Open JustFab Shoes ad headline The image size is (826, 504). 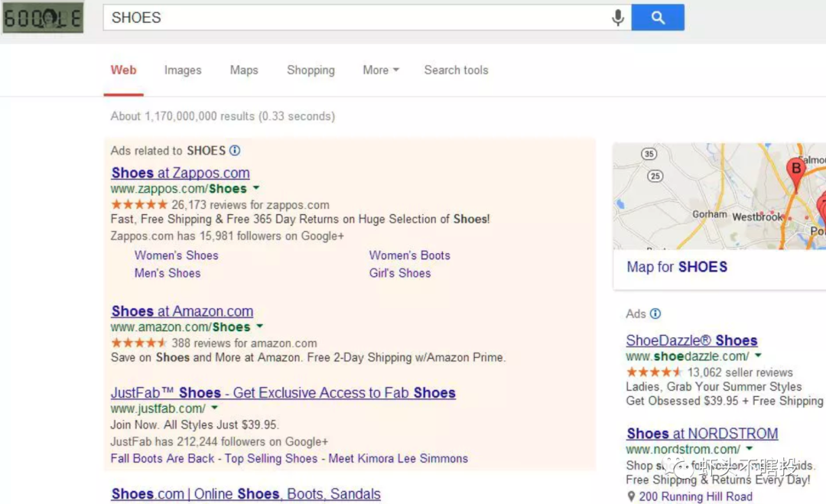click(x=283, y=393)
